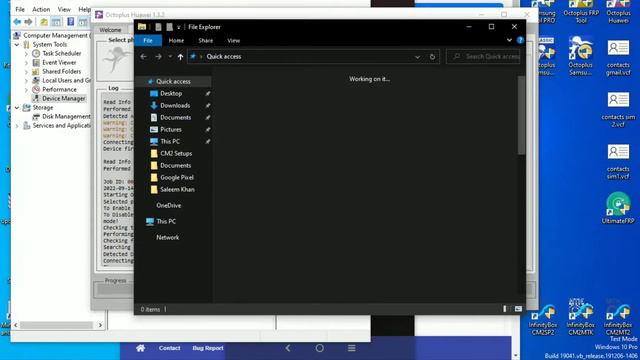The image size is (640, 360).
Task: Open Action menu in Computer Management
Action: [41, 9]
